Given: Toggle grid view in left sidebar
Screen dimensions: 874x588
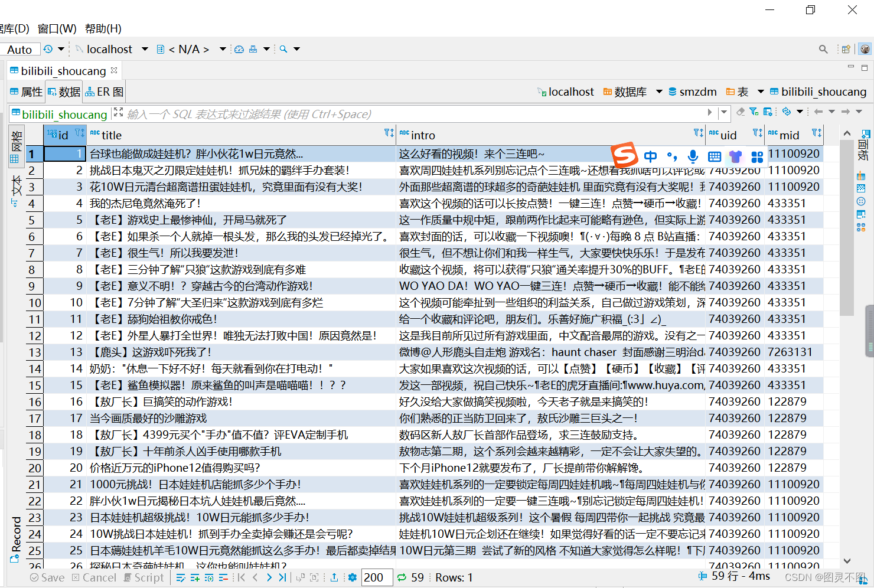Looking at the screenshot, I should click(16, 146).
